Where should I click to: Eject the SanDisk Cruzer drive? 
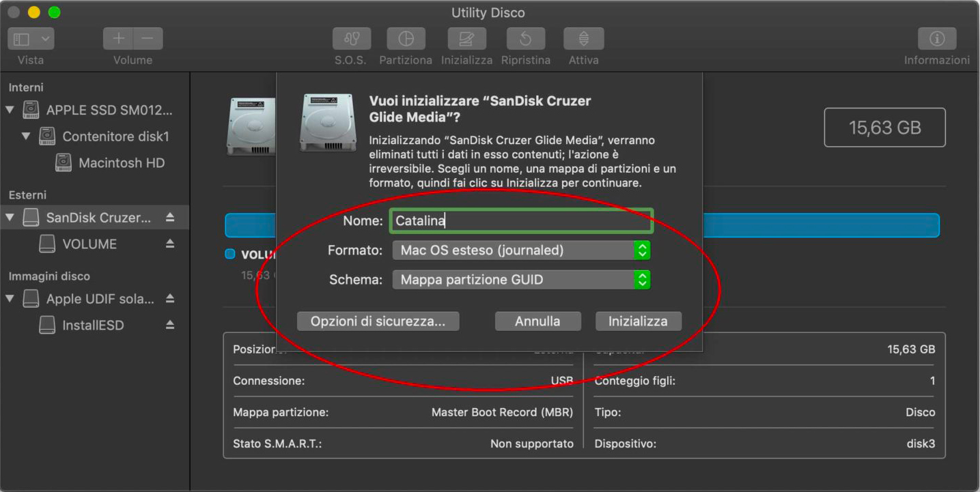click(x=170, y=218)
